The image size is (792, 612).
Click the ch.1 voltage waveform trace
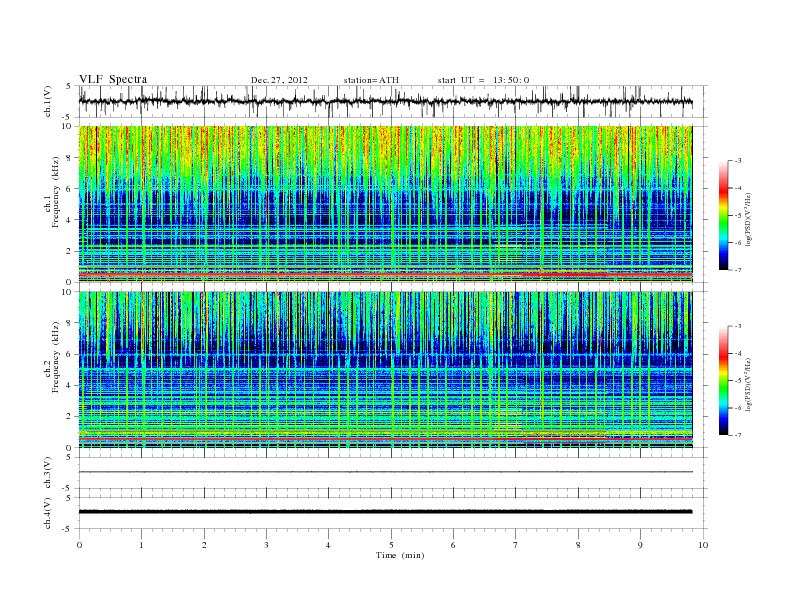click(x=385, y=101)
